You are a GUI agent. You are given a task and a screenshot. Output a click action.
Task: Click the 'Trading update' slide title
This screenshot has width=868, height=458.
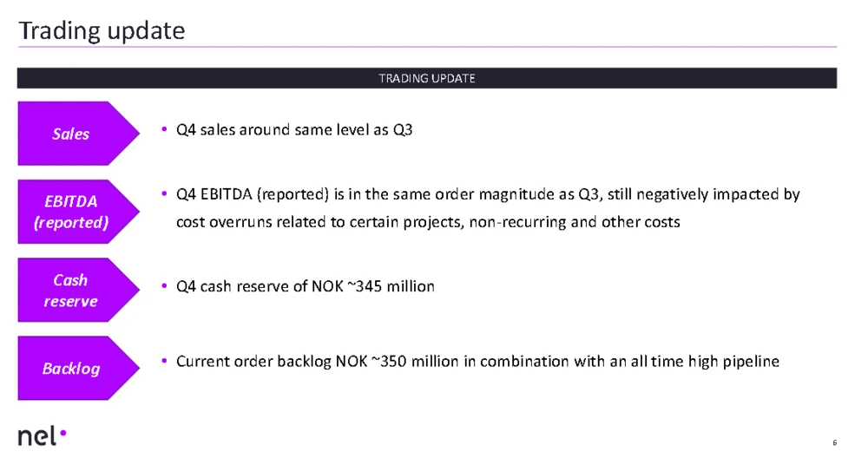pyautogui.click(x=102, y=30)
